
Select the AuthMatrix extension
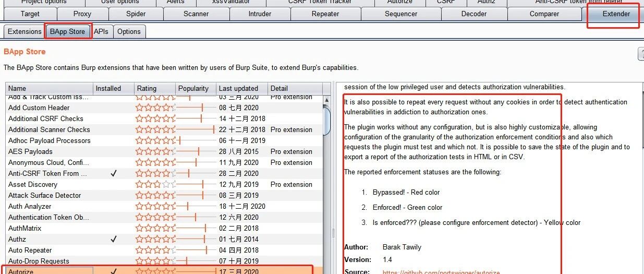pyautogui.click(x=164, y=228)
